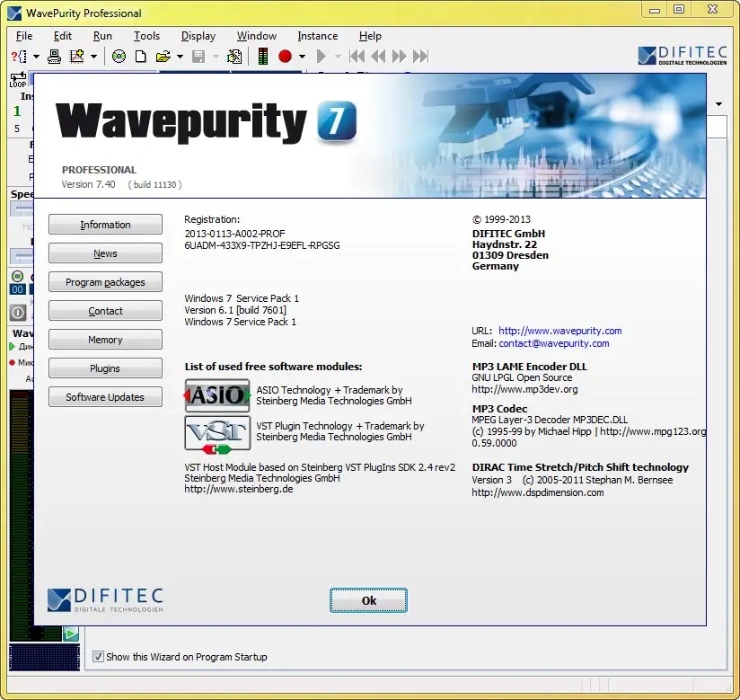
Task: Click the Memory button
Action: [105, 340]
